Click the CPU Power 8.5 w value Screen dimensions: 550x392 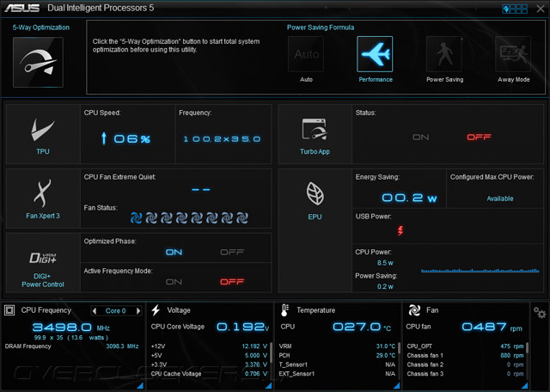tap(385, 263)
